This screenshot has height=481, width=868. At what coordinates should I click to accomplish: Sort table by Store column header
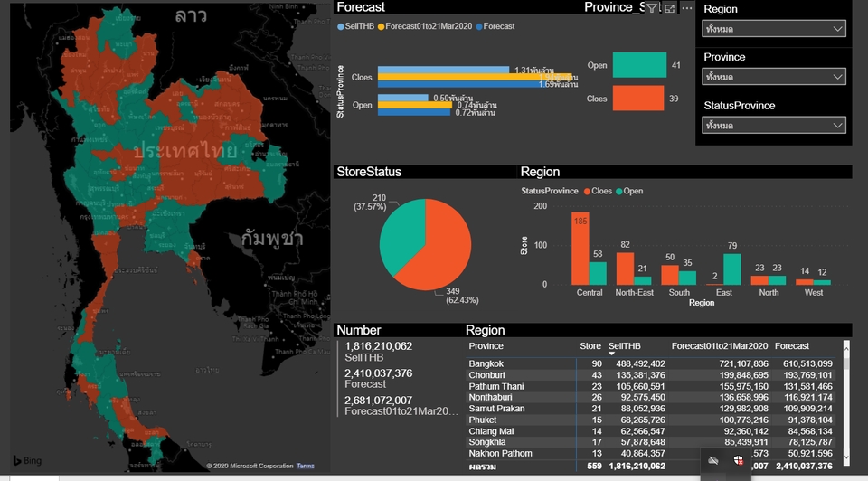coord(590,346)
